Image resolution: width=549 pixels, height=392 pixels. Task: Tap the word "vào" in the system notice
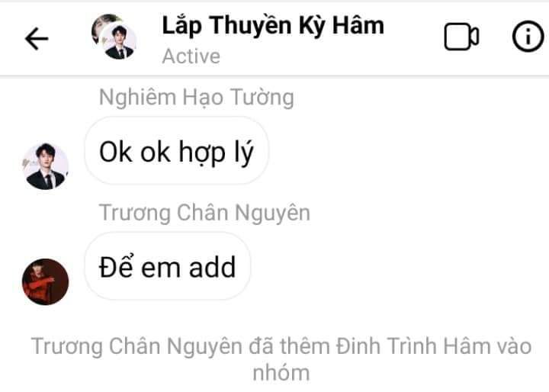pos(515,347)
